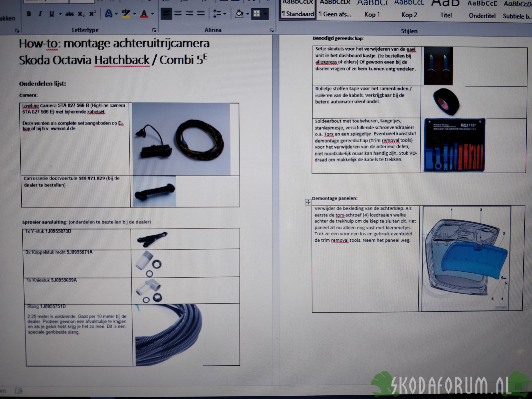Apply the Ondertitel style
The height and width of the screenshot is (399, 532).
click(482, 10)
